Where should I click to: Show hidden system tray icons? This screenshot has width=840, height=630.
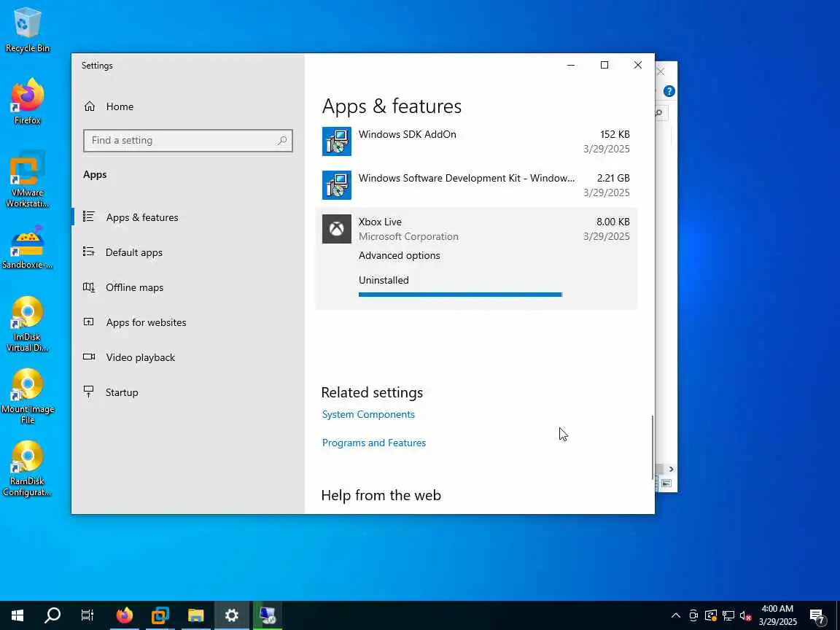[675, 615]
